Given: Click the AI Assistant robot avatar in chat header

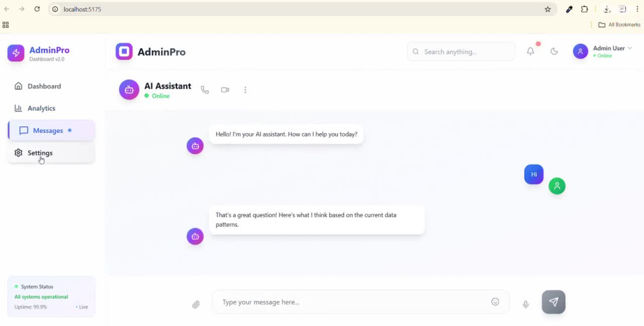Looking at the screenshot, I should 129,90.
